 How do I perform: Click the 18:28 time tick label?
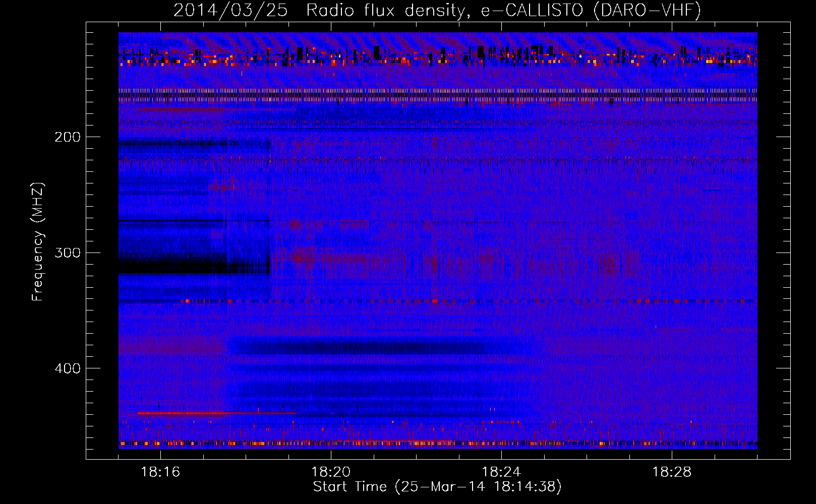(672, 472)
